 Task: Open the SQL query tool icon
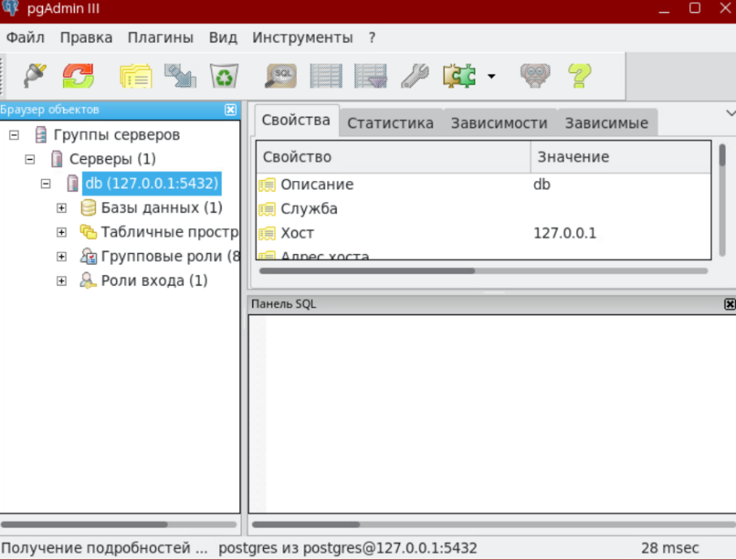[281, 75]
